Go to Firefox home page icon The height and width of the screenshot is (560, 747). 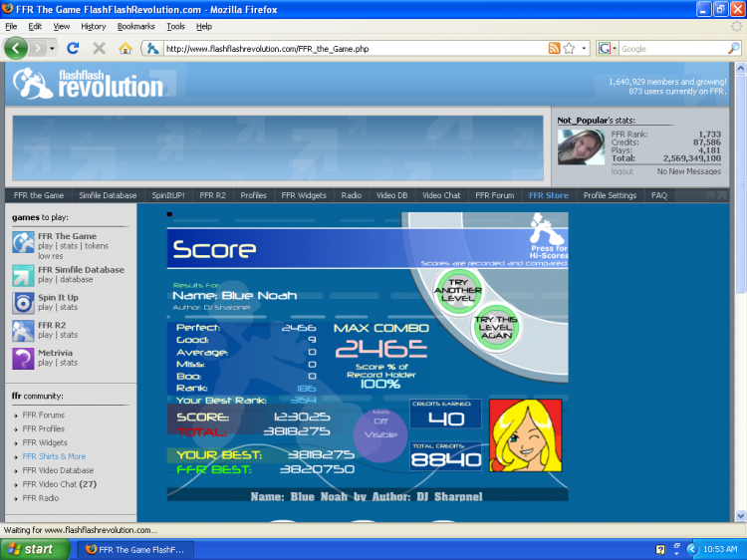pyautogui.click(x=124, y=48)
